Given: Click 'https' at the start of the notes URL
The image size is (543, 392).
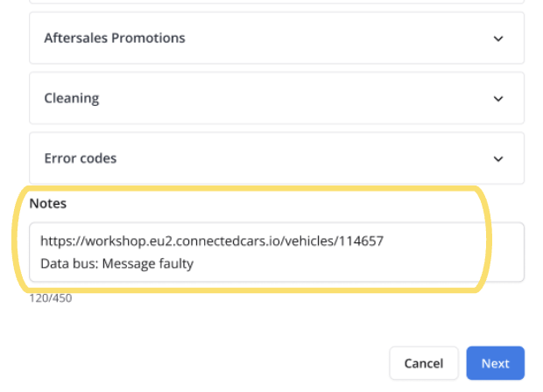Looking at the screenshot, I should 54,240.
